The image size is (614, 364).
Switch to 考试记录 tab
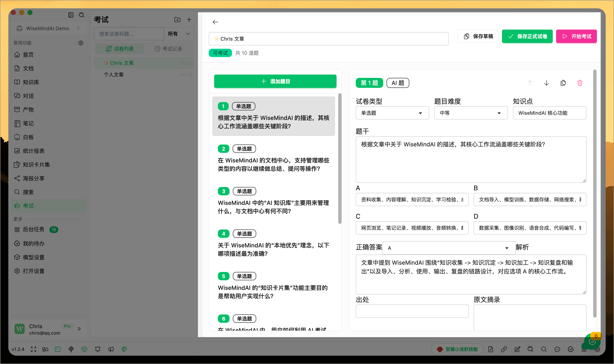[x=168, y=49]
